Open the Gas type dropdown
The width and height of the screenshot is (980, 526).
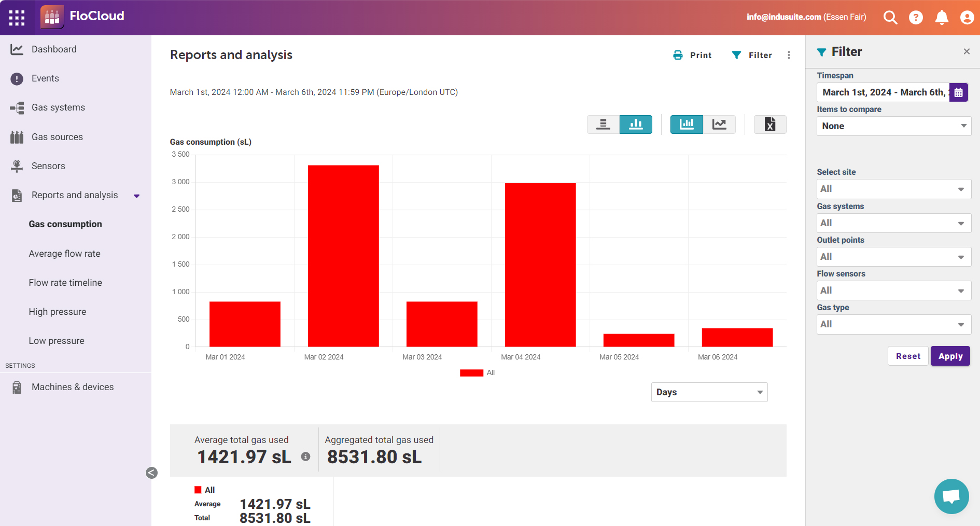coord(893,324)
